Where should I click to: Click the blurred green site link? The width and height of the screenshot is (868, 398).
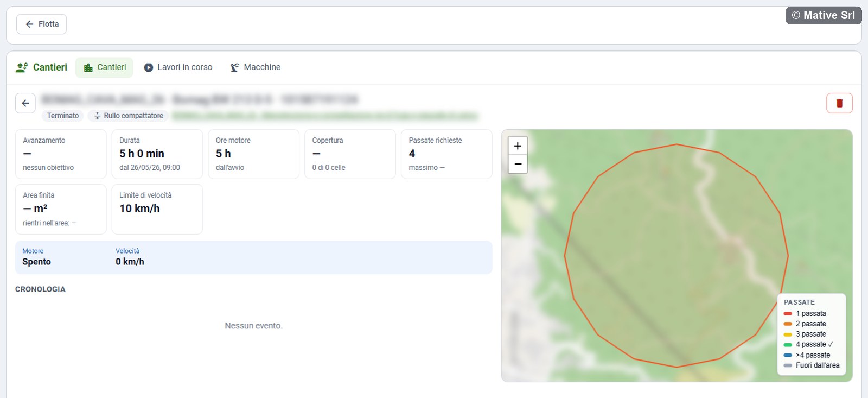(x=325, y=116)
